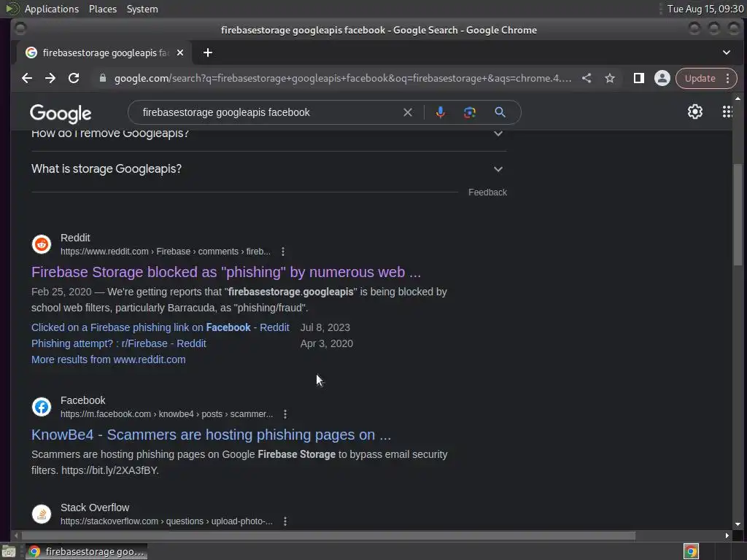Open "Phishing attempt? : r/Firebase" link
The height and width of the screenshot is (560, 747).
119,344
